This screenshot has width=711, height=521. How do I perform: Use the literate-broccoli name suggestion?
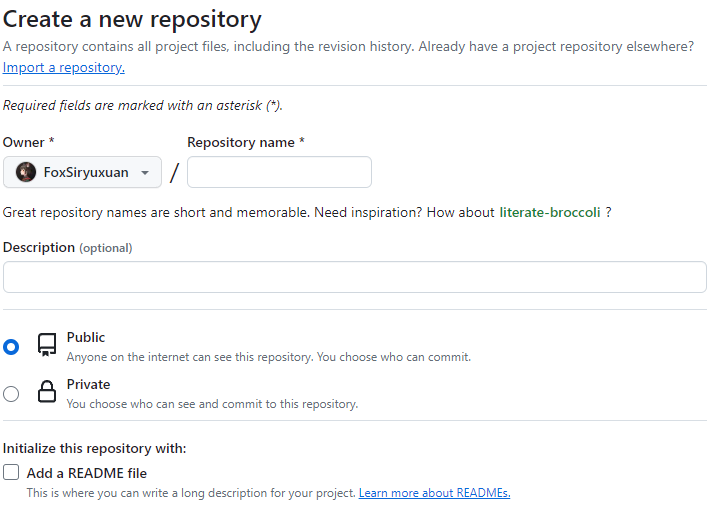[549, 212]
